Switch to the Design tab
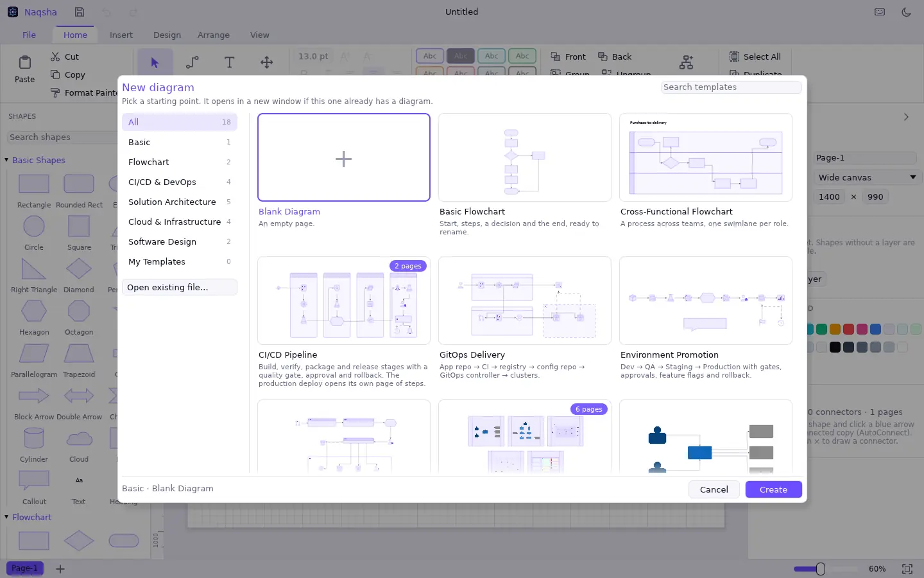 [167, 35]
